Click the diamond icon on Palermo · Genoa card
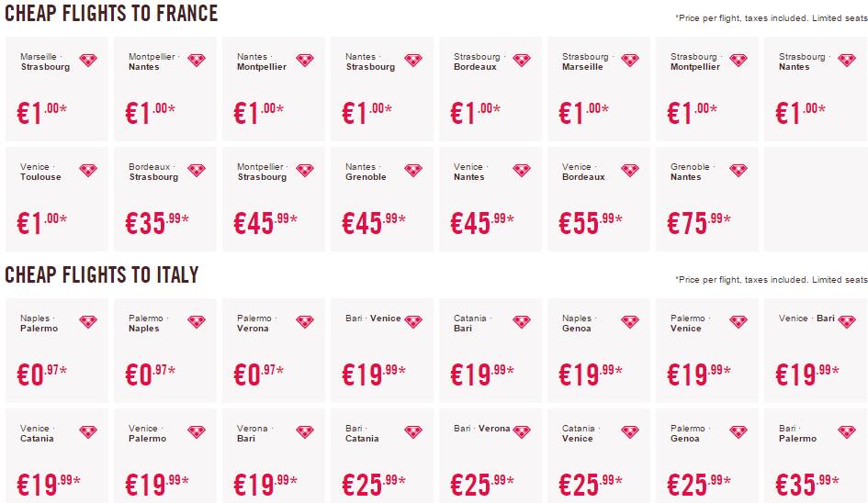The height and width of the screenshot is (503, 868). [x=738, y=432]
